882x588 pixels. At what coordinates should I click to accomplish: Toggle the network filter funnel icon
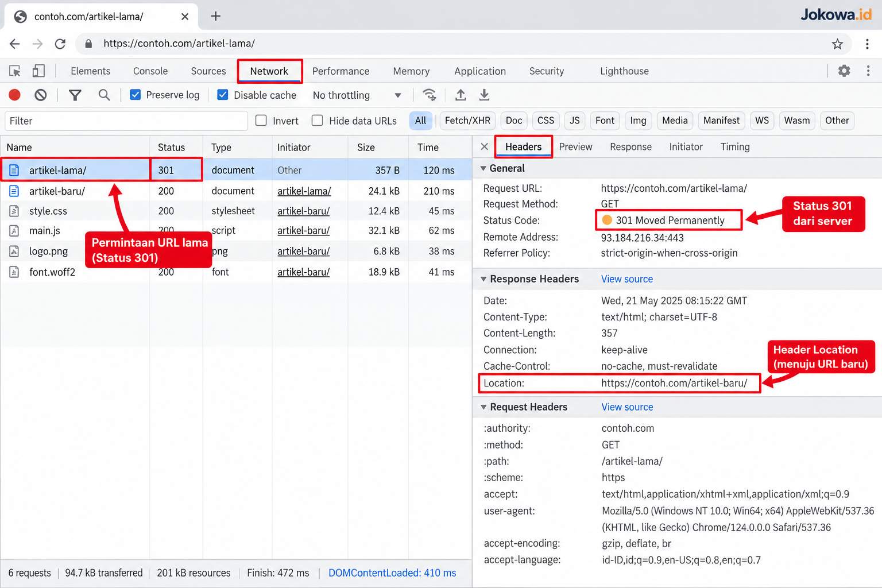(75, 95)
